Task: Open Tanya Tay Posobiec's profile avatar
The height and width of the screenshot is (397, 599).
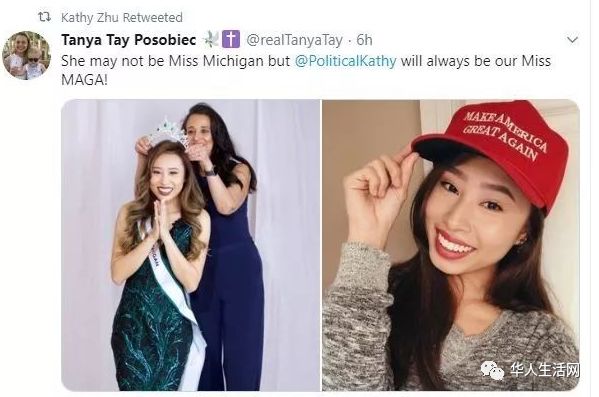Action: click(27, 55)
